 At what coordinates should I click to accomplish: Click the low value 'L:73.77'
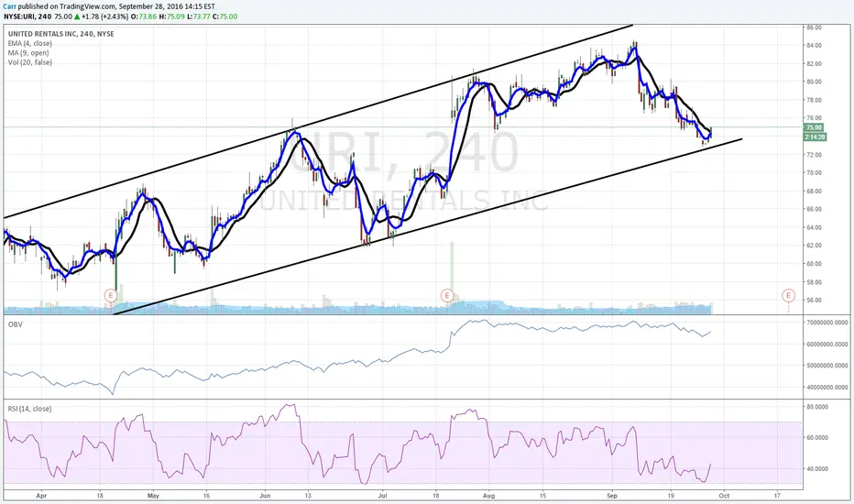199,16
